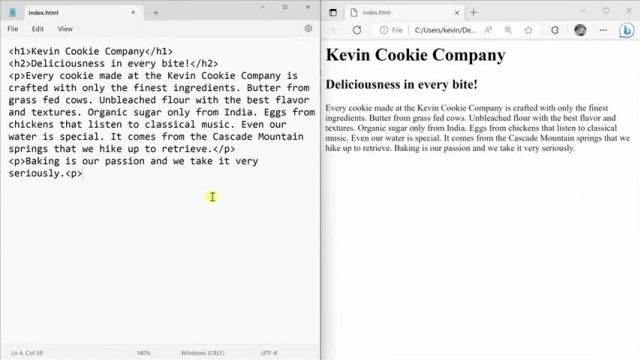Maximize the Notepad window

[285, 7]
